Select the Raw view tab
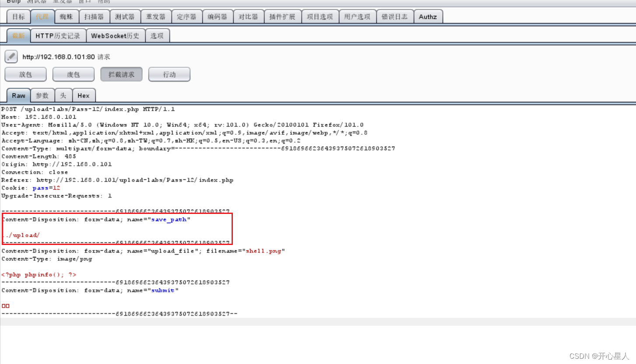This screenshot has height=364, width=636. tap(18, 95)
